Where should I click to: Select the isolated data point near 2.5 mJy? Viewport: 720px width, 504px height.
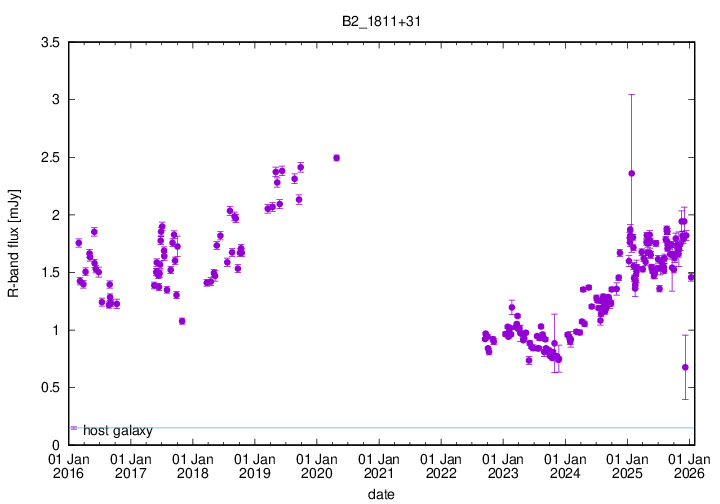click(x=336, y=158)
